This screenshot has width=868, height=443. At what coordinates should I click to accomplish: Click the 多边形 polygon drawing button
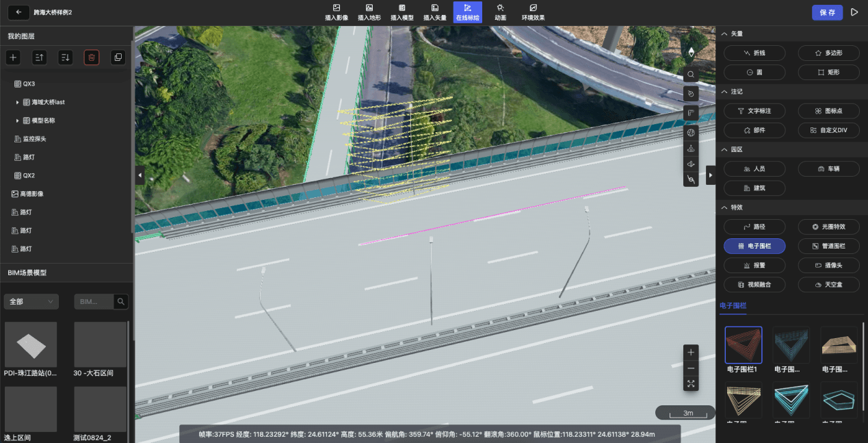(828, 53)
